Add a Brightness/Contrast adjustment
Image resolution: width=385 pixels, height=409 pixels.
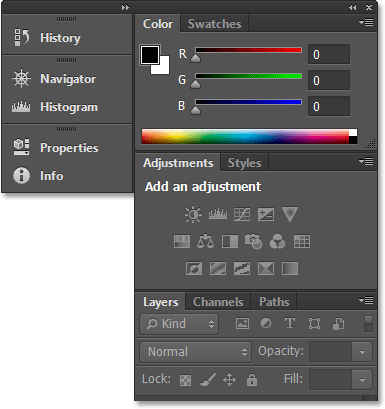tap(193, 214)
